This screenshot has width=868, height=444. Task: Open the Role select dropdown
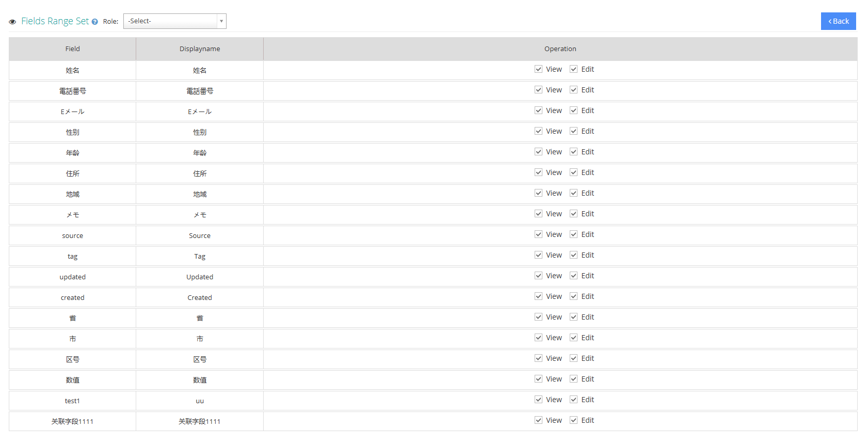click(x=174, y=21)
